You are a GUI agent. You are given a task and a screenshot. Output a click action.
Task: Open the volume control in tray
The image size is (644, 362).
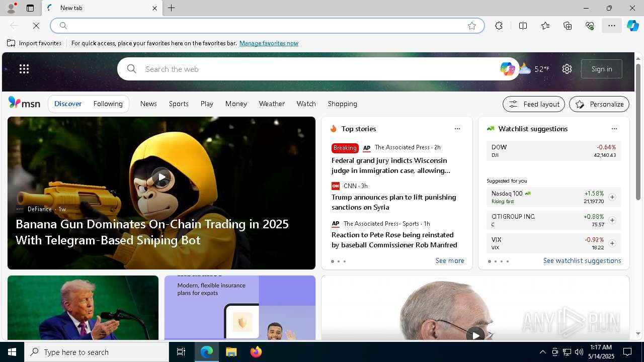579,352
